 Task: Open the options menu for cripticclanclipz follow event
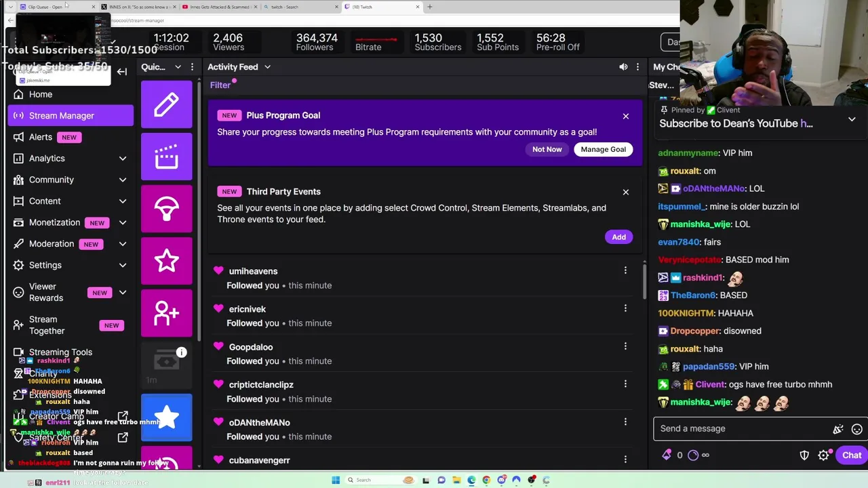(625, 384)
